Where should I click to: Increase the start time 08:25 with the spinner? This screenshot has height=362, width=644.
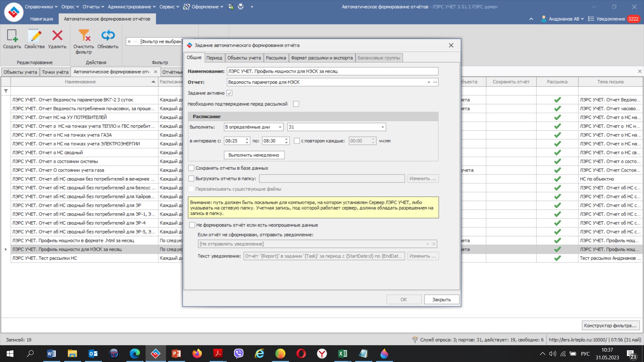(247, 139)
